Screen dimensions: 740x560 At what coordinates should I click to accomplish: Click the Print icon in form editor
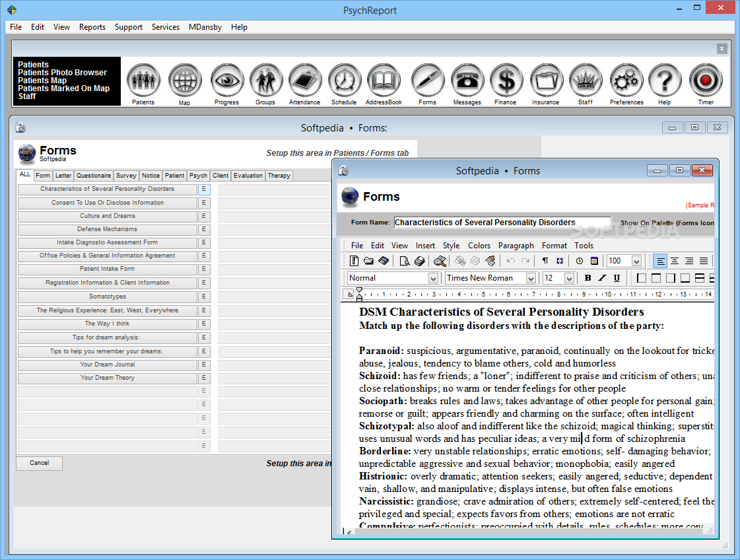click(419, 261)
